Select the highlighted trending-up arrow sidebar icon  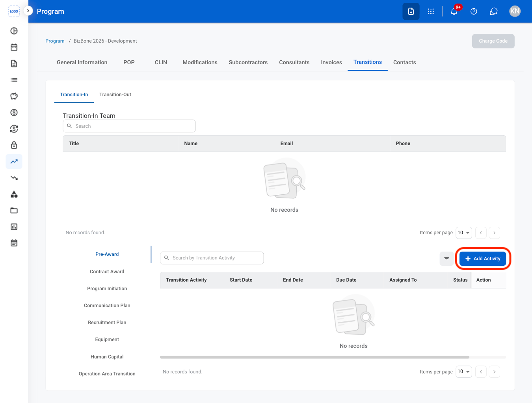coord(14,161)
